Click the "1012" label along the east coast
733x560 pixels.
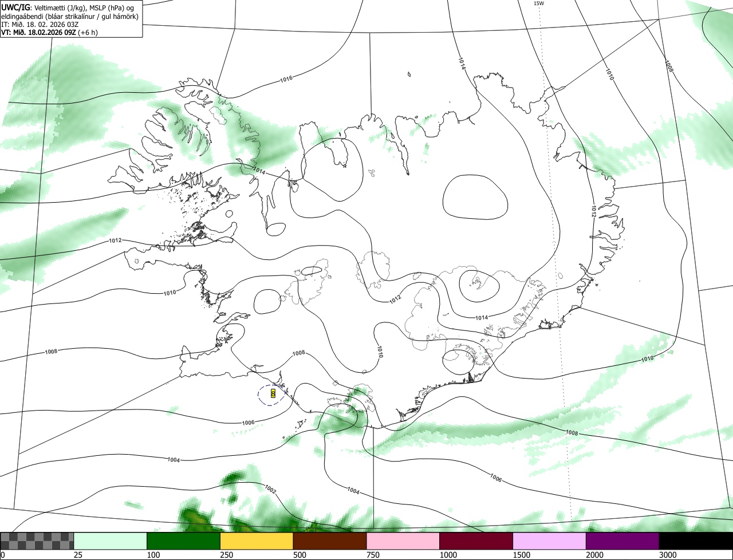point(594,211)
